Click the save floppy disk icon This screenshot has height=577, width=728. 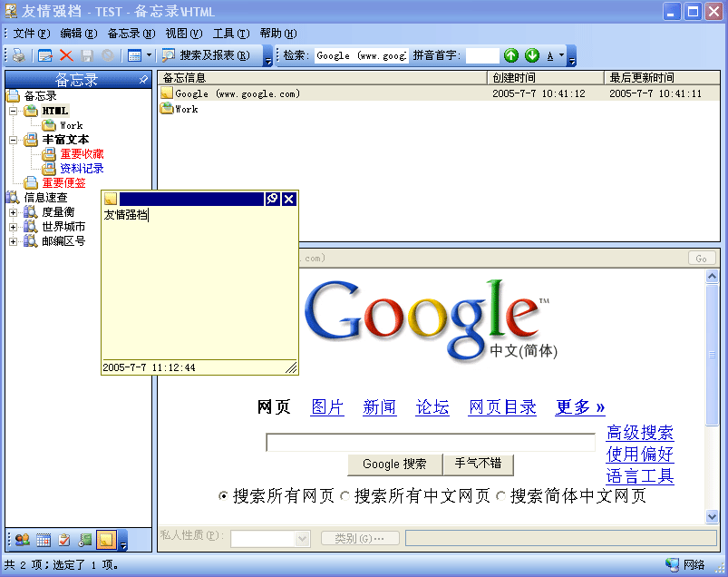point(87,55)
